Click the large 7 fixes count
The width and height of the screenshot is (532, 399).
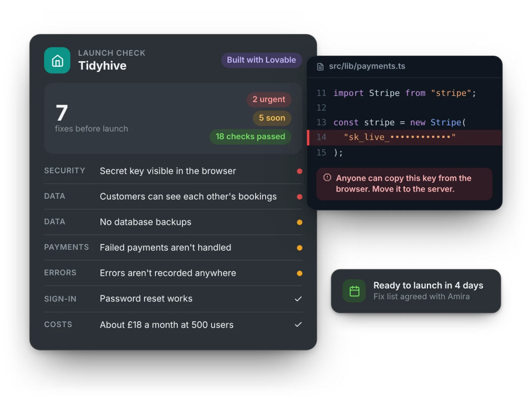pyautogui.click(x=62, y=113)
